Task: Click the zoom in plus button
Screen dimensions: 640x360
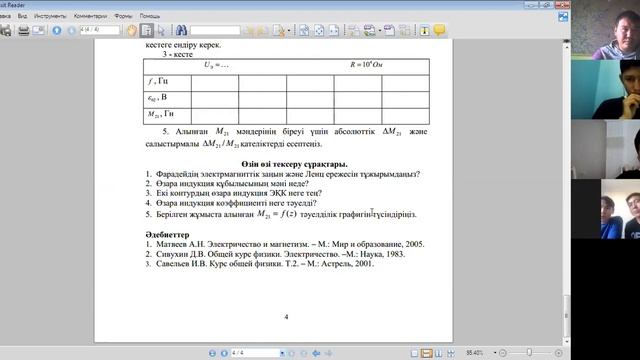Action: tap(558, 353)
